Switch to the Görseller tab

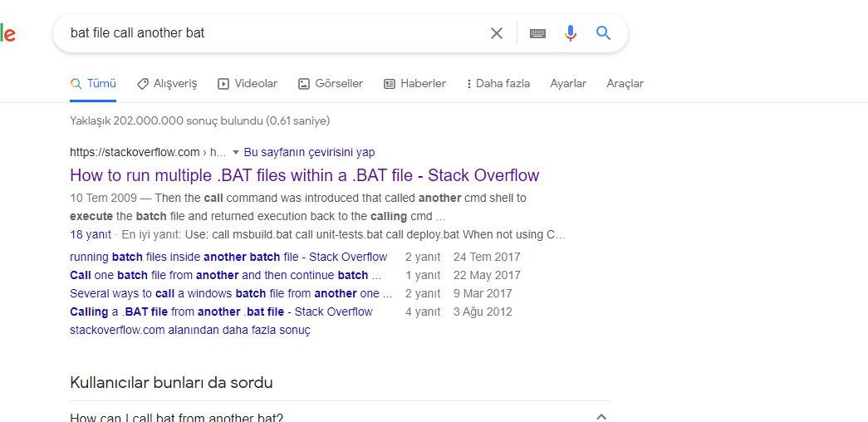[331, 84]
